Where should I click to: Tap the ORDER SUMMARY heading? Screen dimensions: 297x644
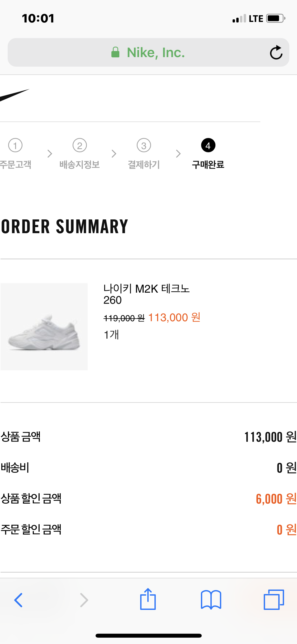[65, 227]
